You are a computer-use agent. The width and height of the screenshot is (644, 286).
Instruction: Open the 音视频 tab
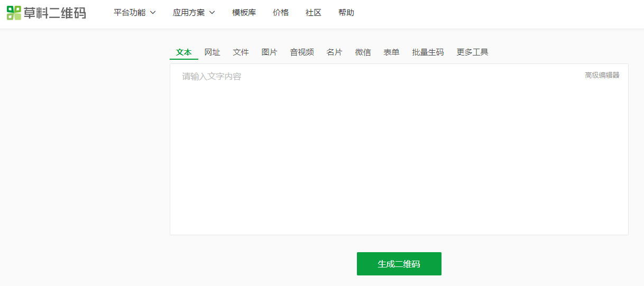pyautogui.click(x=302, y=52)
